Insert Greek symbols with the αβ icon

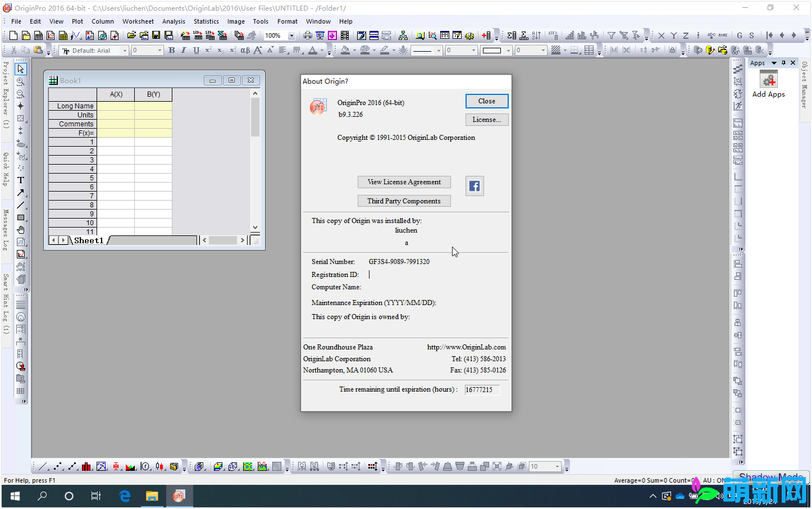pyautogui.click(x=245, y=50)
